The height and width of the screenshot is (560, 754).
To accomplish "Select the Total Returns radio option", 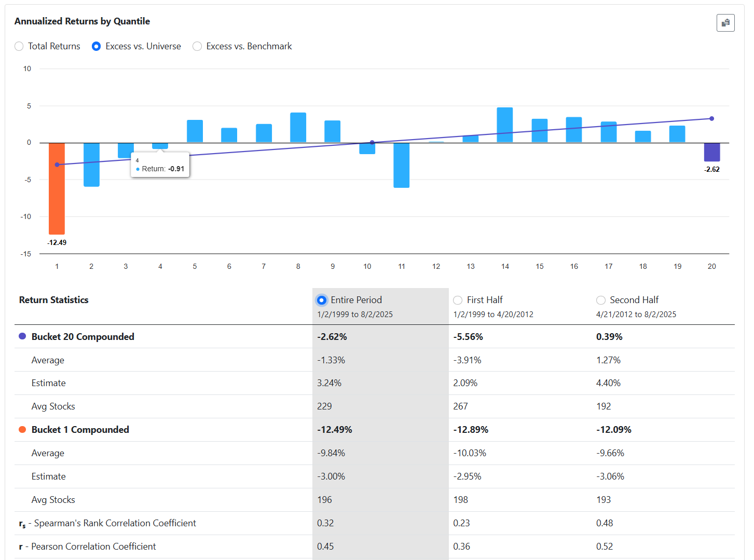I will pos(19,46).
